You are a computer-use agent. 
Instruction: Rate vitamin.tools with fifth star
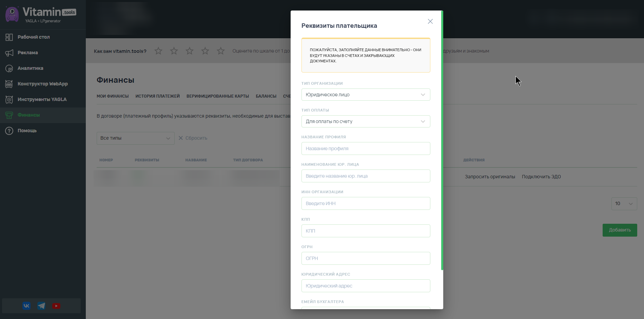[221, 51]
